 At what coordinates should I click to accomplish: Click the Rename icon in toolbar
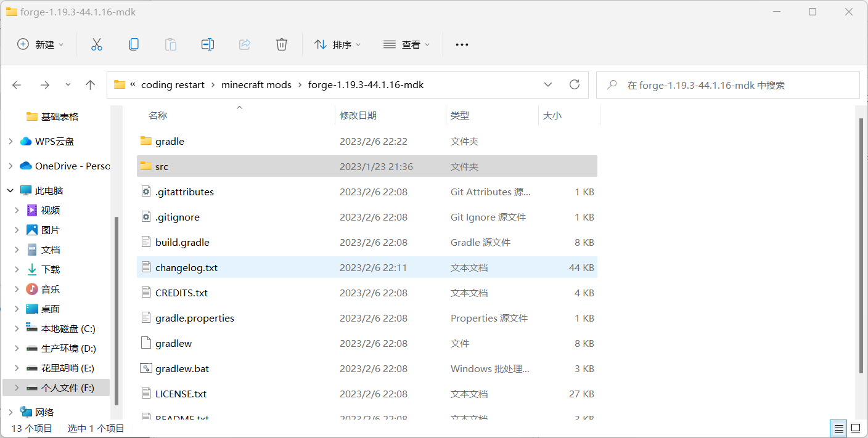(x=208, y=44)
